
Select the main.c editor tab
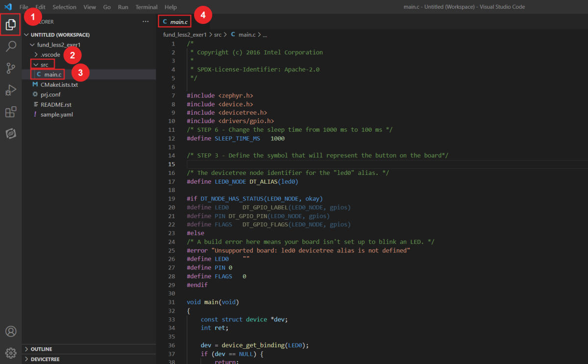point(174,21)
